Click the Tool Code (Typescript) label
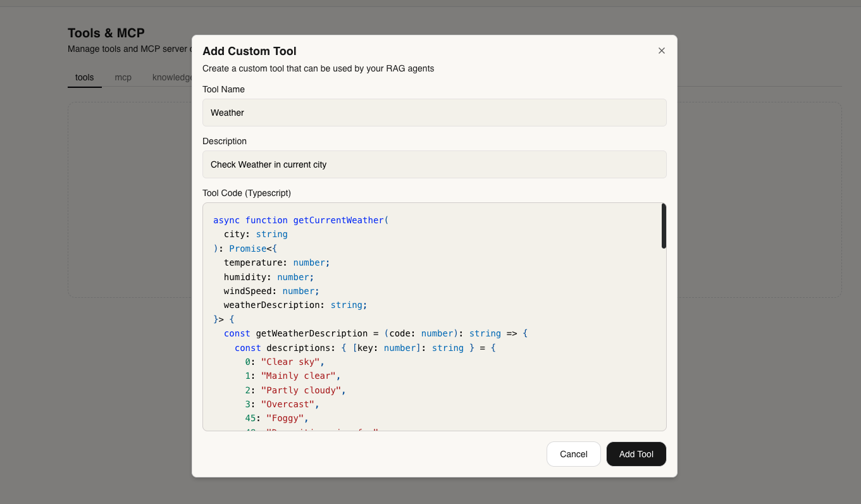861x504 pixels. pos(246,193)
